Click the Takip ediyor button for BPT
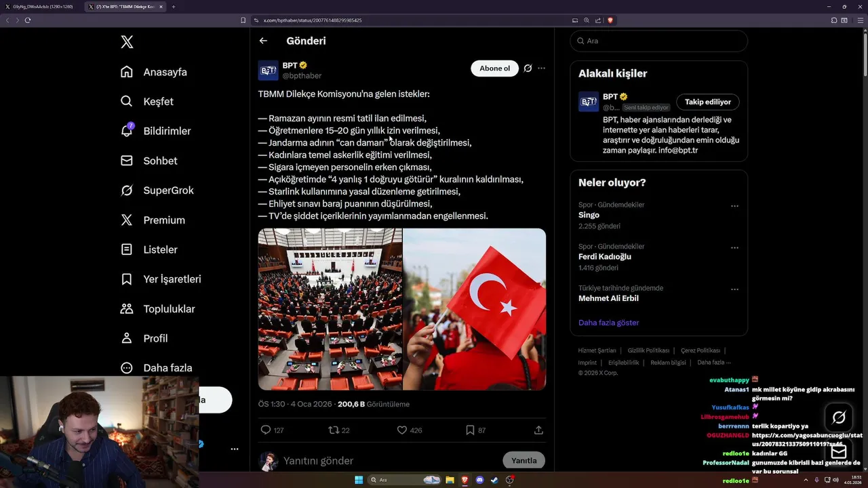Image resolution: width=868 pixels, height=488 pixels. (x=707, y=102)
